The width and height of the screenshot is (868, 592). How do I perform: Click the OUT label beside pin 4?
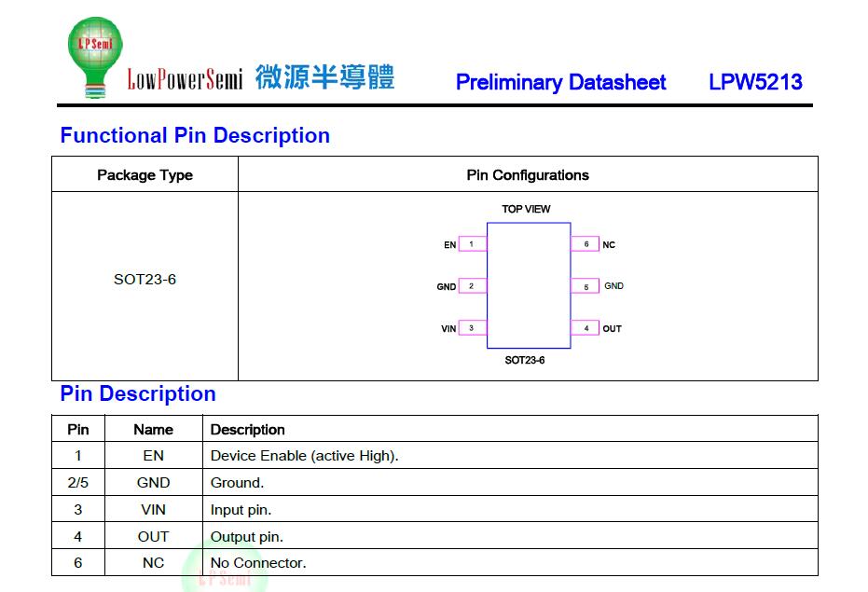tap(613, 329)
